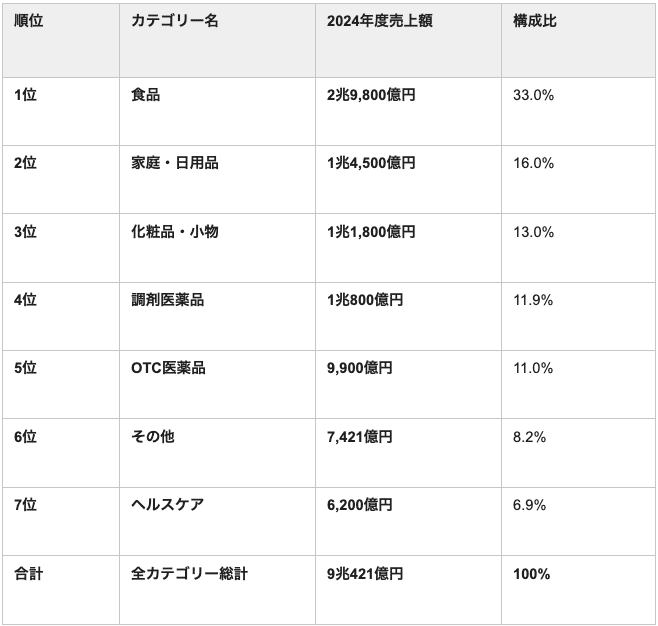Select the 100% total ratio cell
Screen dimensions: 658x626
click(x=578, y=590)
